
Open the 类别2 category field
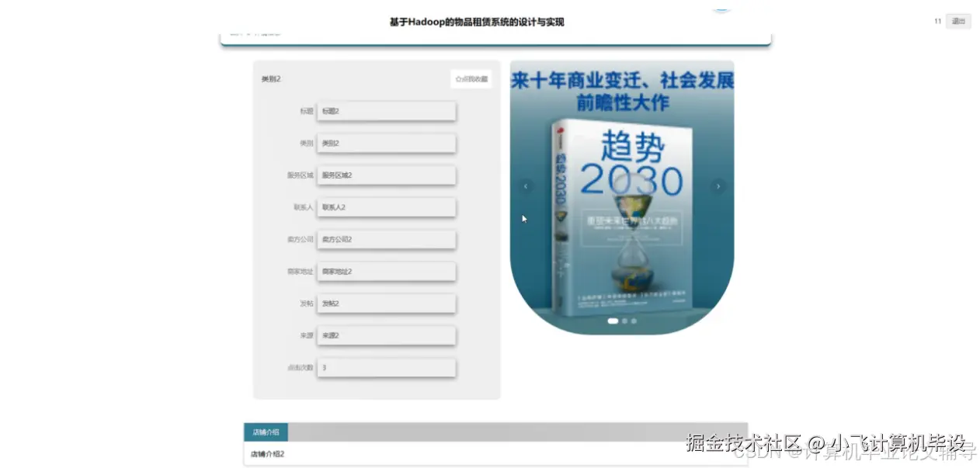(386, 143)
